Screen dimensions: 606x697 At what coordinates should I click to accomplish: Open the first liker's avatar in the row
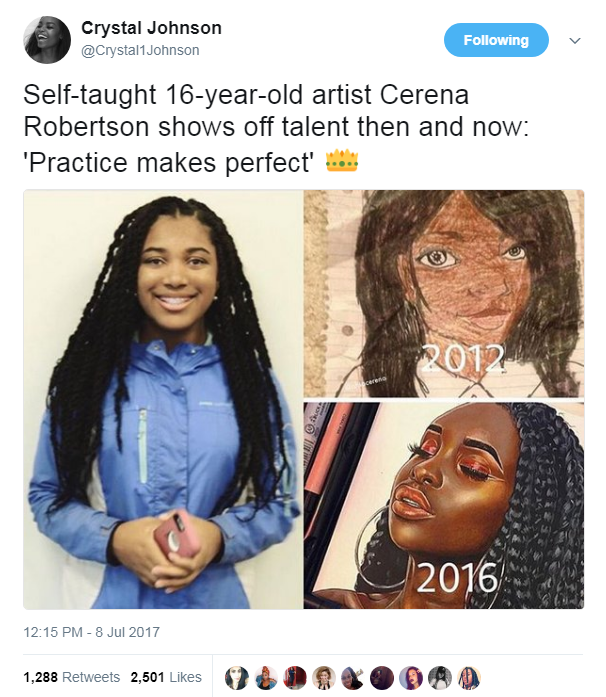[x=236, y=677]
